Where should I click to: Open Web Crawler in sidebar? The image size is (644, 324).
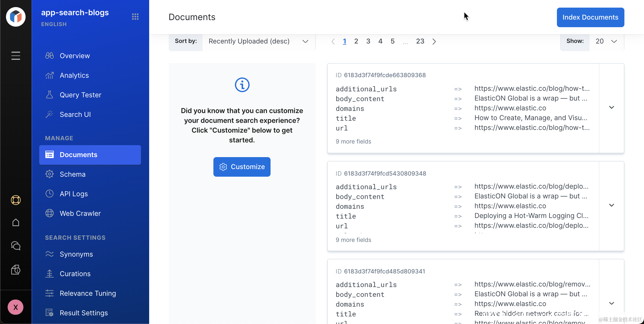pyautogui.click(x=80, y=213)
